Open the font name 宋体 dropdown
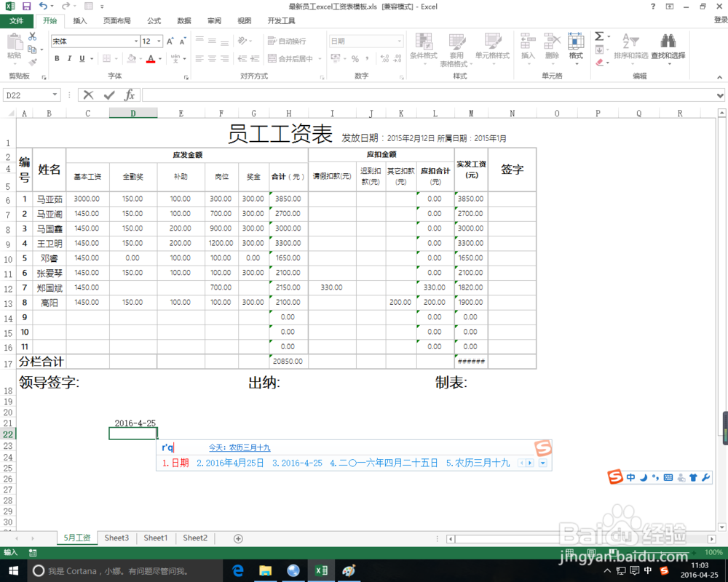728x582 pixels. 136,41
